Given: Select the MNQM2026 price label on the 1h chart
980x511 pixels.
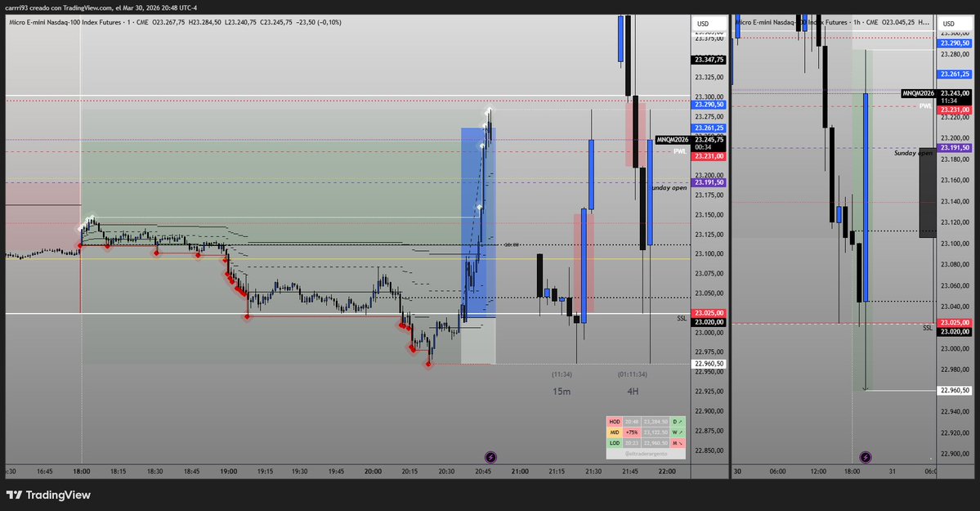Looking at the screenshot, I should [x=919, y=93].
